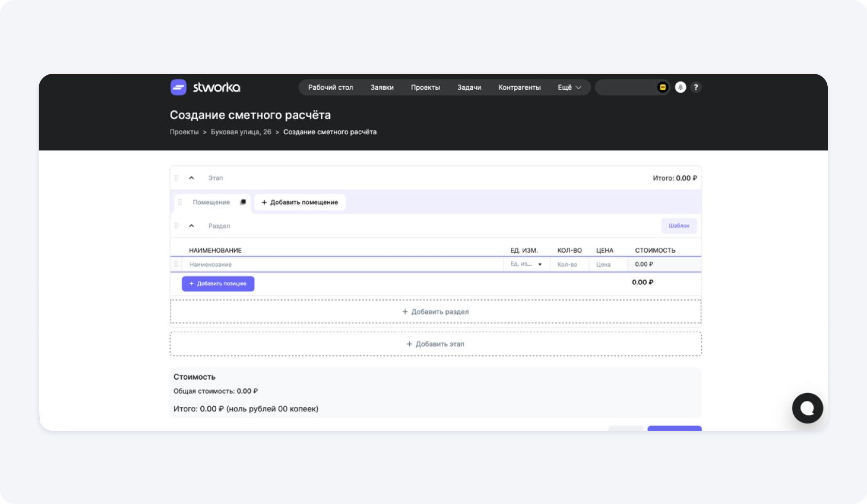This screenshot has height=504, width=867.
Task: Open the notifications bell icon
Action: [680, 87]
